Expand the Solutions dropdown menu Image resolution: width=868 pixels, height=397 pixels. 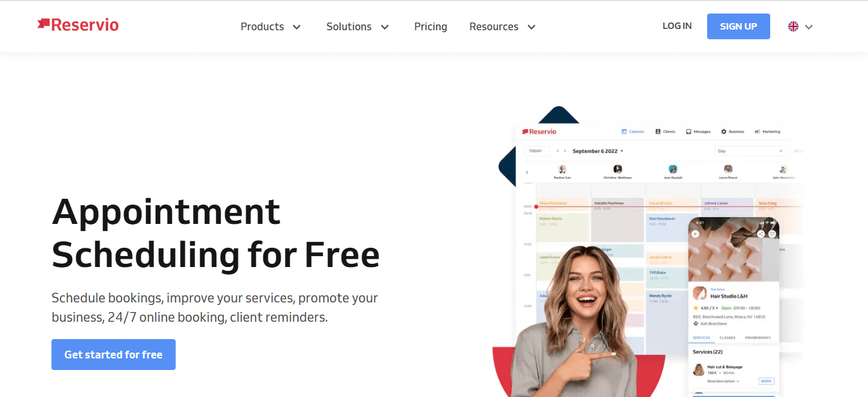358,26
